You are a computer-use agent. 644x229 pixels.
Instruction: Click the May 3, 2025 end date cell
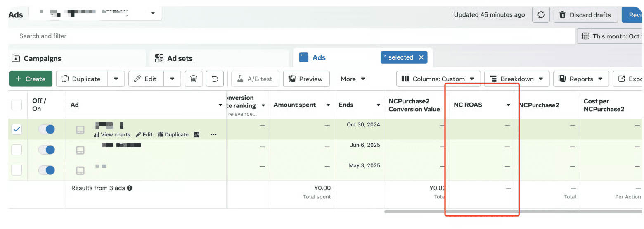(x=365, y=165)
